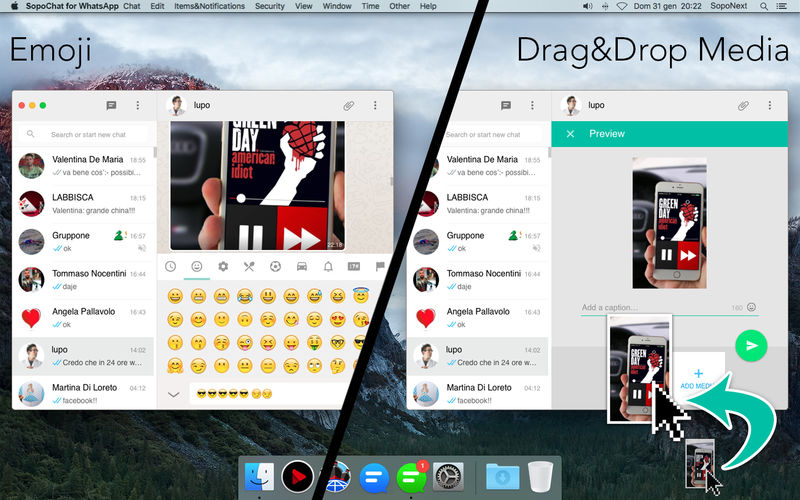This screenshot has height=500, width=800.
Task: Send media with green send button
Action: (x=752, y=346)
